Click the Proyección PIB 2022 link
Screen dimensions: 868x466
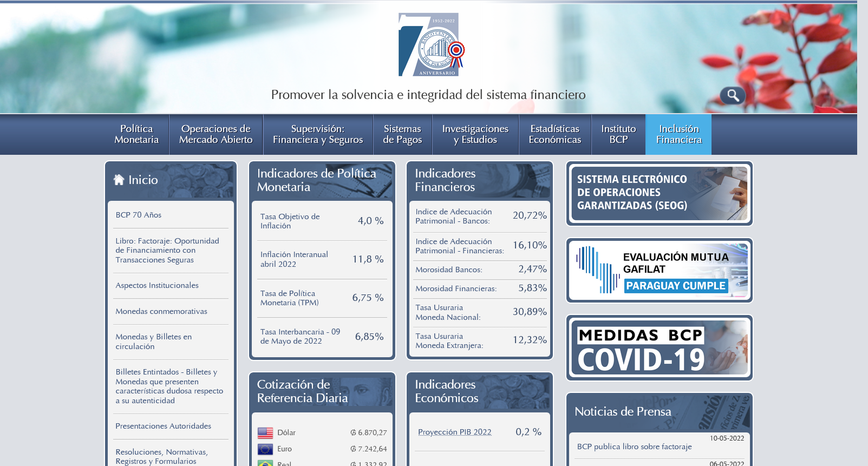click(454, 432)
